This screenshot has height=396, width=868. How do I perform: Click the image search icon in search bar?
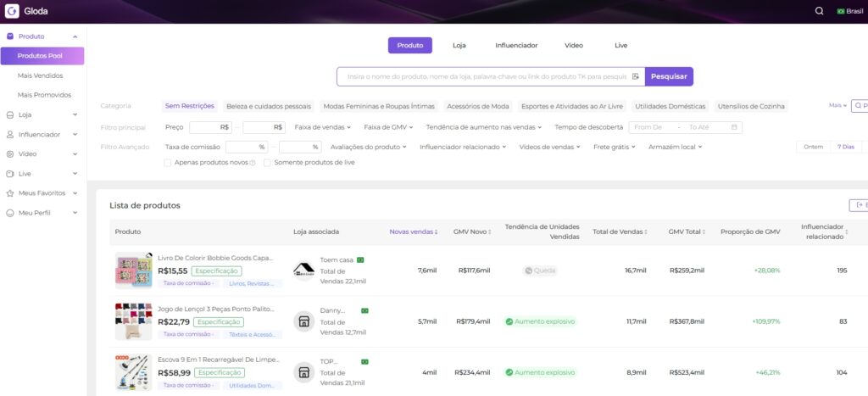(x=635, y=76)
